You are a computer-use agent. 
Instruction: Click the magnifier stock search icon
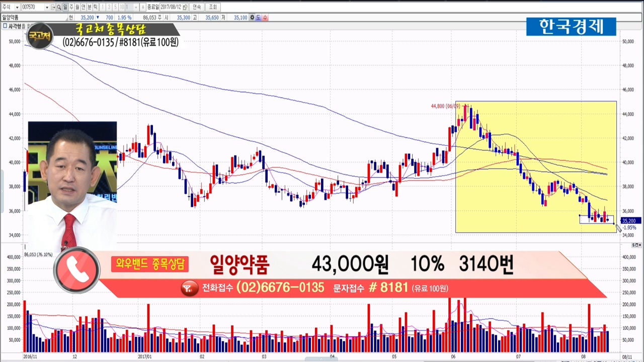59,8
